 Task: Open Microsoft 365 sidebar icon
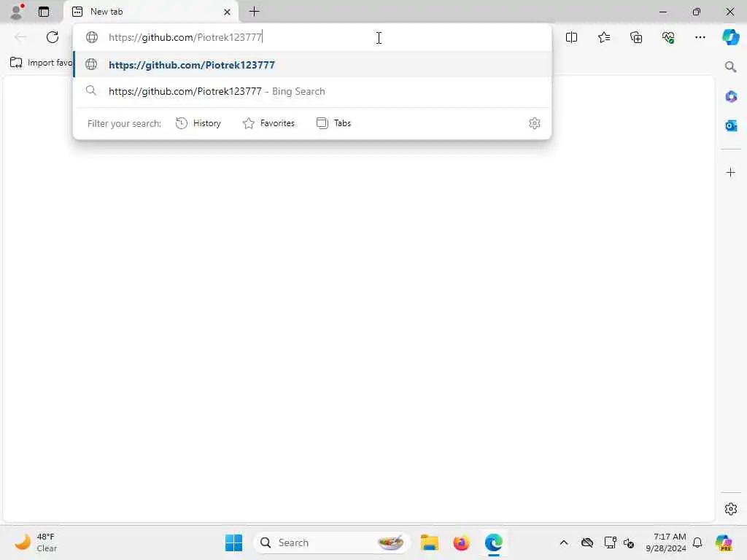(731, 97)
